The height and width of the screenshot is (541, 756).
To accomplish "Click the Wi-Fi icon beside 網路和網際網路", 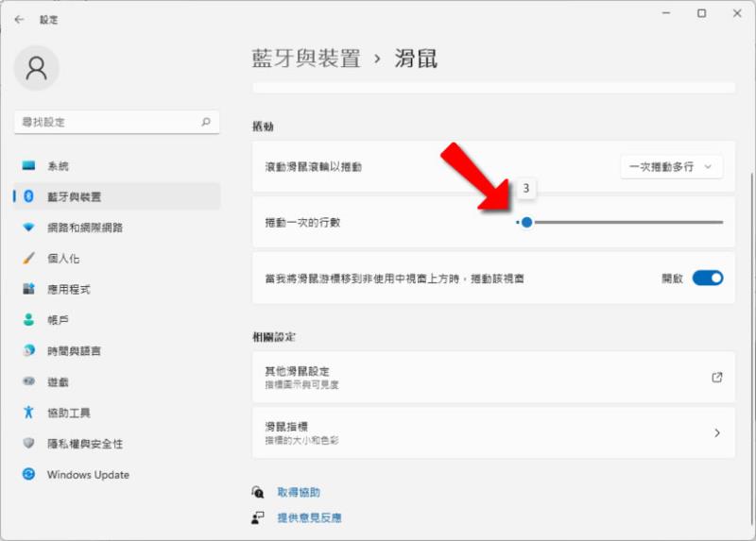I will click(x=28, y=227).
